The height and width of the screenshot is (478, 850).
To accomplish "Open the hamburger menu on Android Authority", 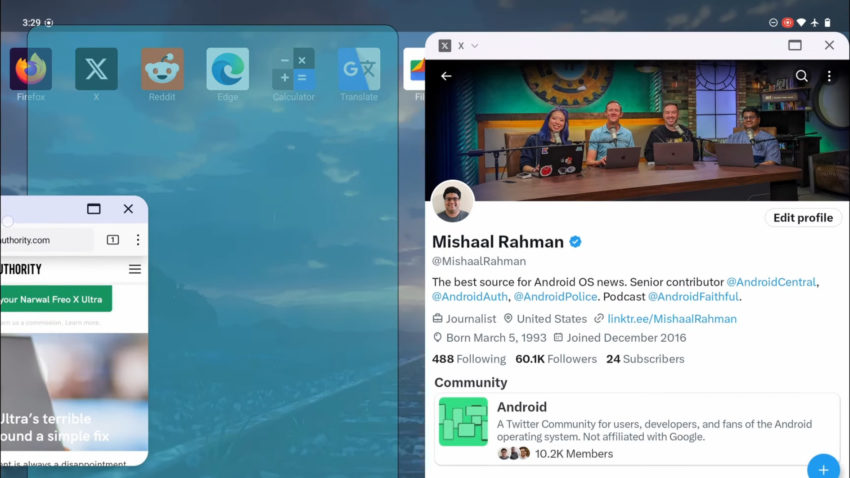I will tap(135, 269).
